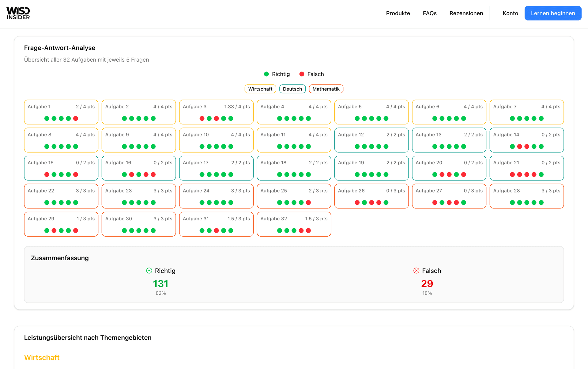The image size is (588, 369).
Task: Click the red third dot in Aufgabe 31
Action: point(216,230)
